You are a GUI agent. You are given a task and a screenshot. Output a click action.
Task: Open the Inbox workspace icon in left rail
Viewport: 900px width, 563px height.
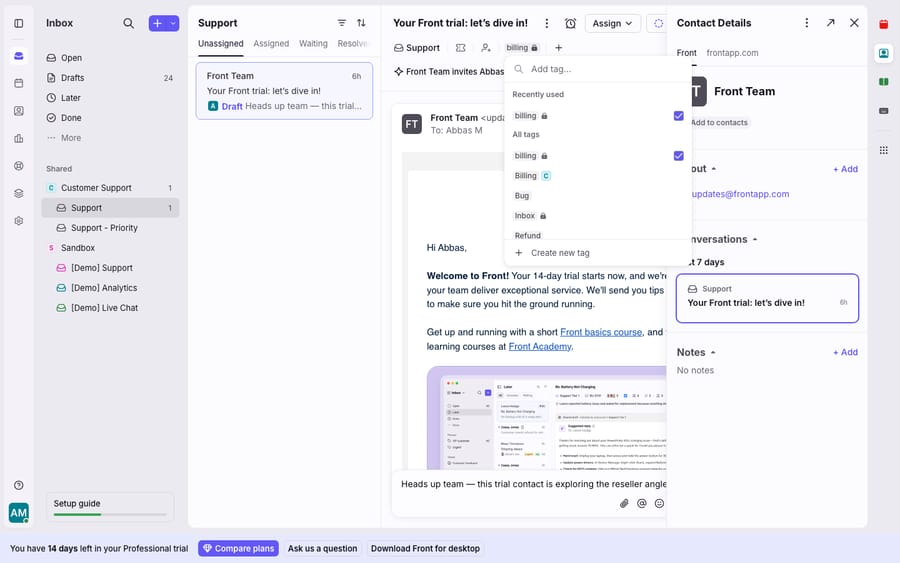click(18, 56)
